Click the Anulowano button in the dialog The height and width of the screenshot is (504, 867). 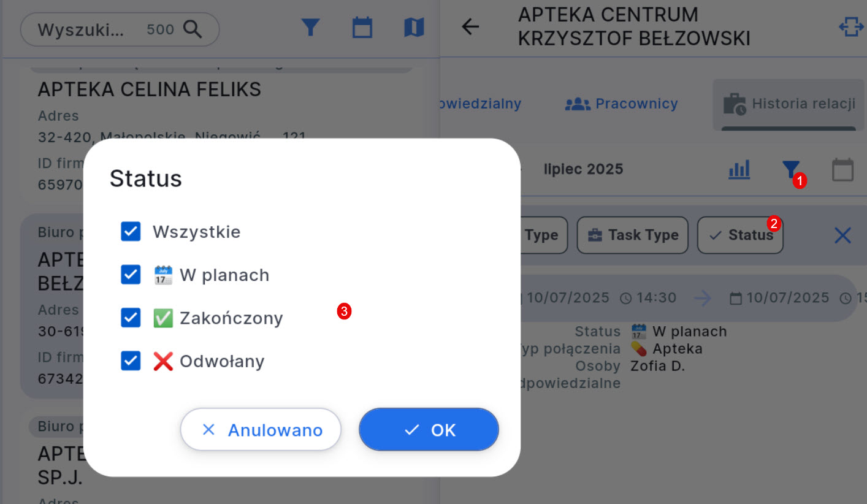[260, 429]
